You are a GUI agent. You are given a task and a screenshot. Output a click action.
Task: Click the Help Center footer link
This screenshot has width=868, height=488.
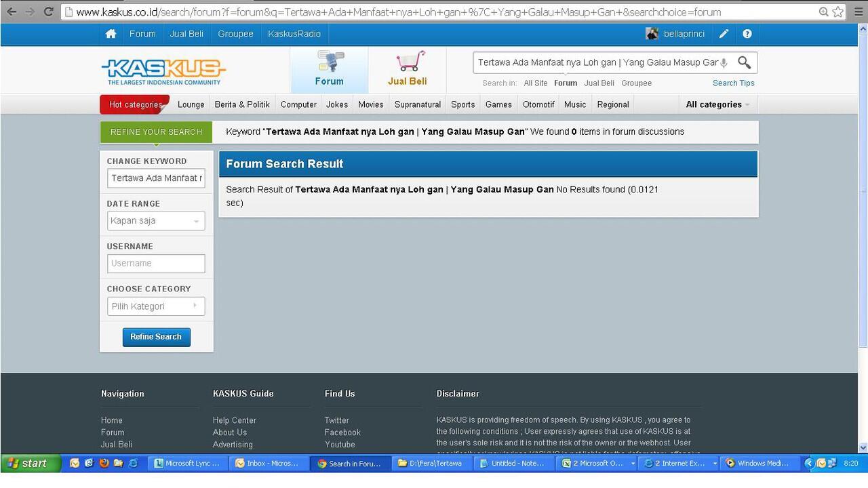[x=235, y=420]
